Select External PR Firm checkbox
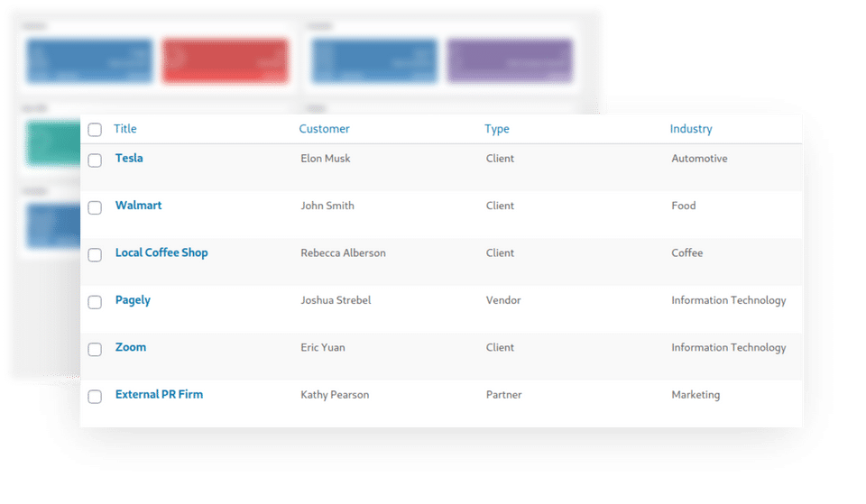 [x=95, y=396]
